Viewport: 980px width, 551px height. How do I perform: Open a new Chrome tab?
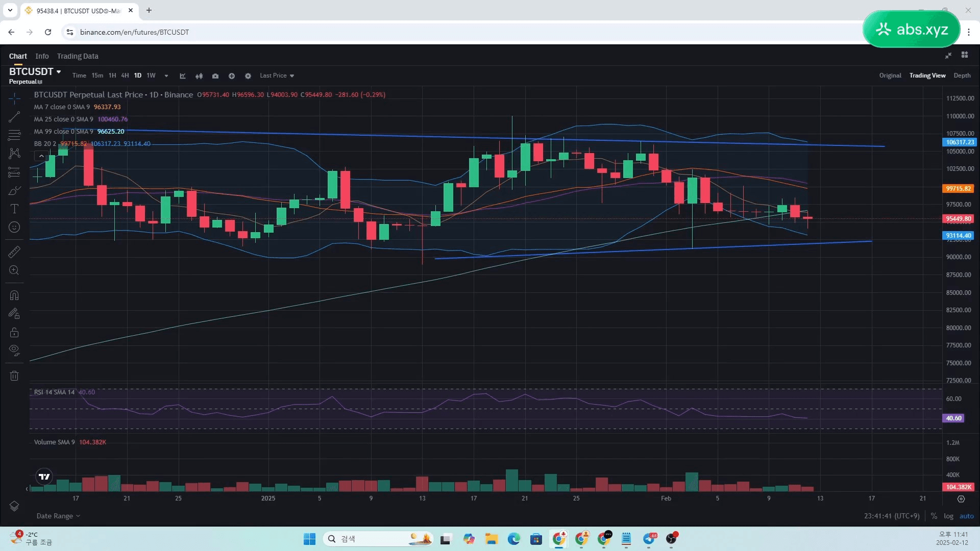pyautogui.click(x=149, y=10)
